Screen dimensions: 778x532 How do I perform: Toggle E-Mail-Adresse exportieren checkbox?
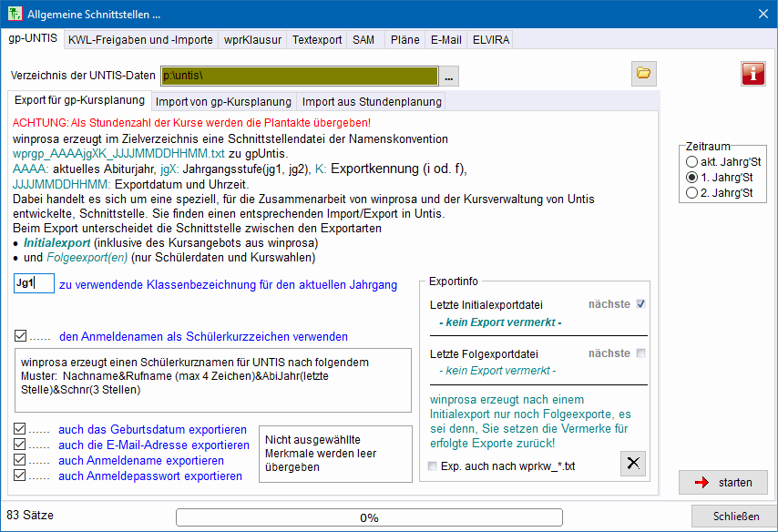[x=21, y=445]
